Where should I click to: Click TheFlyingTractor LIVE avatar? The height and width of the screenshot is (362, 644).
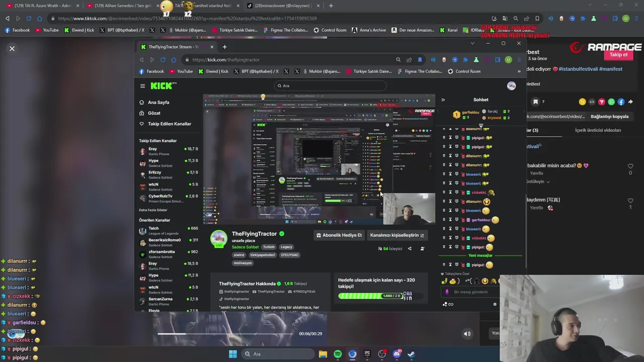point(219,239)
